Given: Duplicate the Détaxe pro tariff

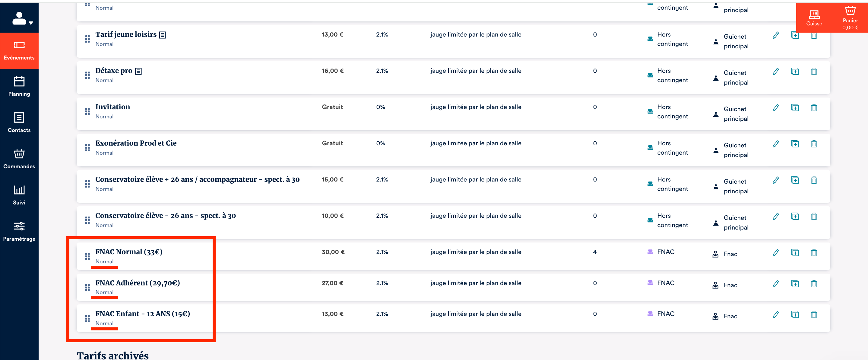Looking at the screenshot, I should (794, 71).
